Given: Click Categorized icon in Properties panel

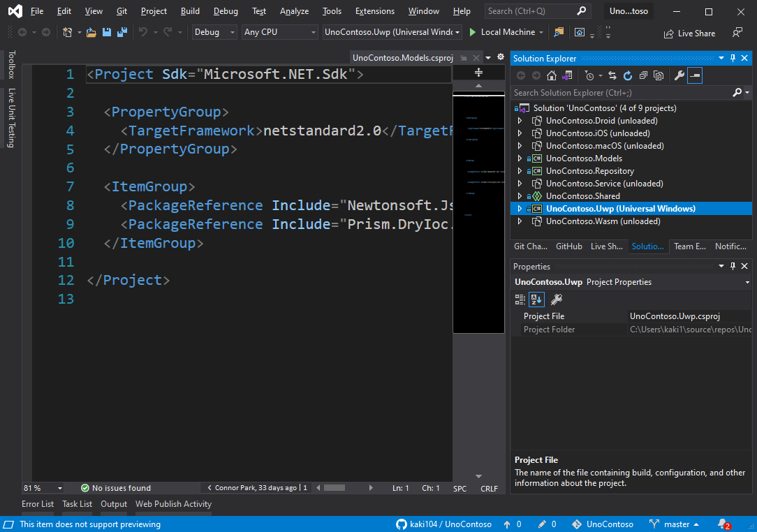Looking at the screenshot, I should point(520,300).
